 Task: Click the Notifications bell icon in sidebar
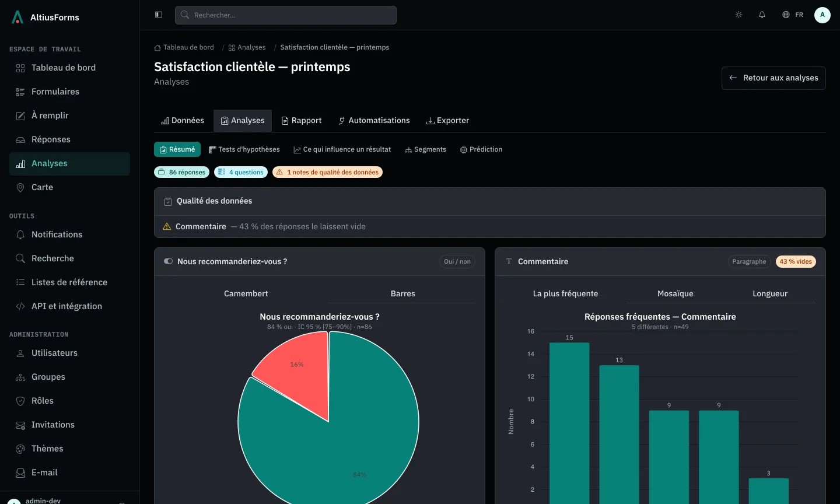click(20, 235)
